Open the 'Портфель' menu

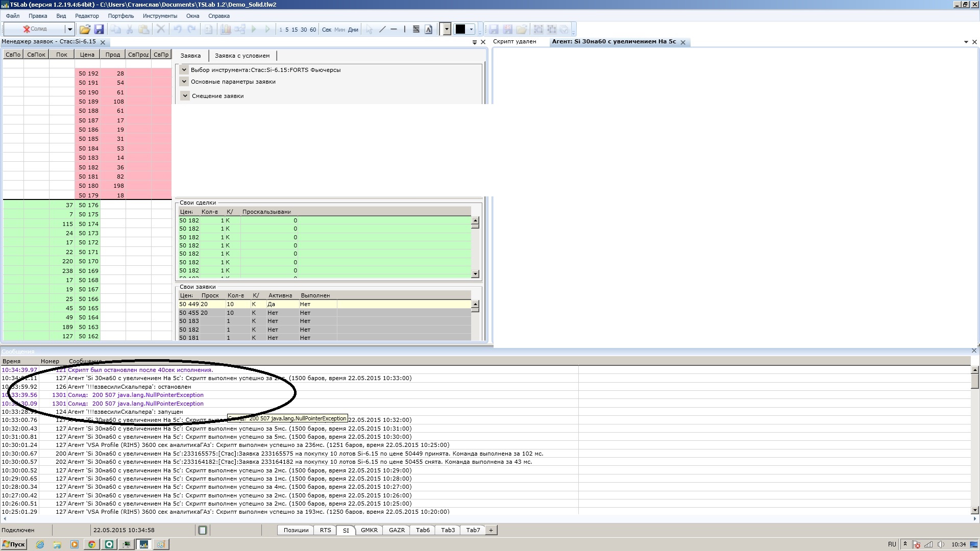tap(120, 16)
